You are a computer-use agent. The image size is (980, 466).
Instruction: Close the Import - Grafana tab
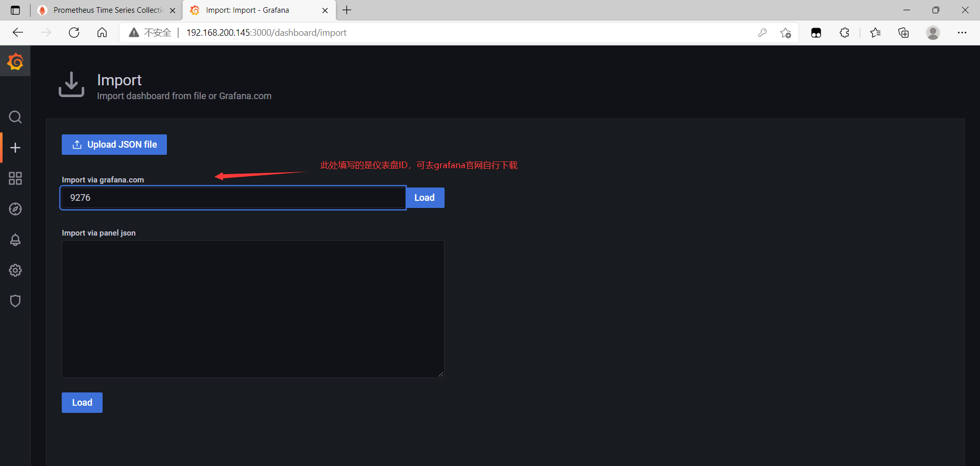[x=325, y=10]
